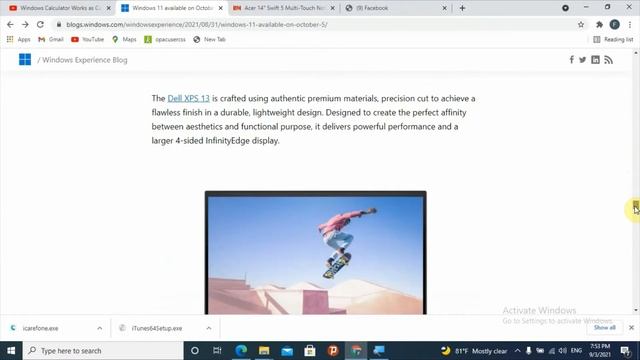
Task: Click the Windows logo on blog header
Action: tap(25, 60)
